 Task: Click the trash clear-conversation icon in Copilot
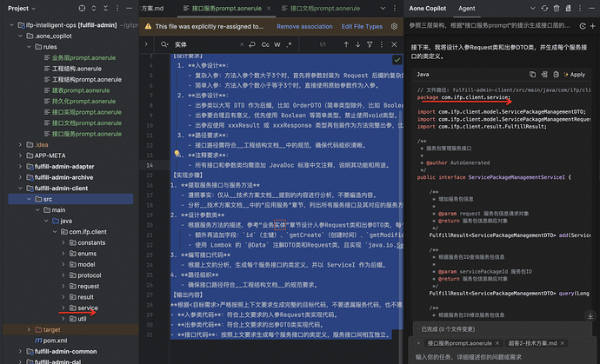557,8
